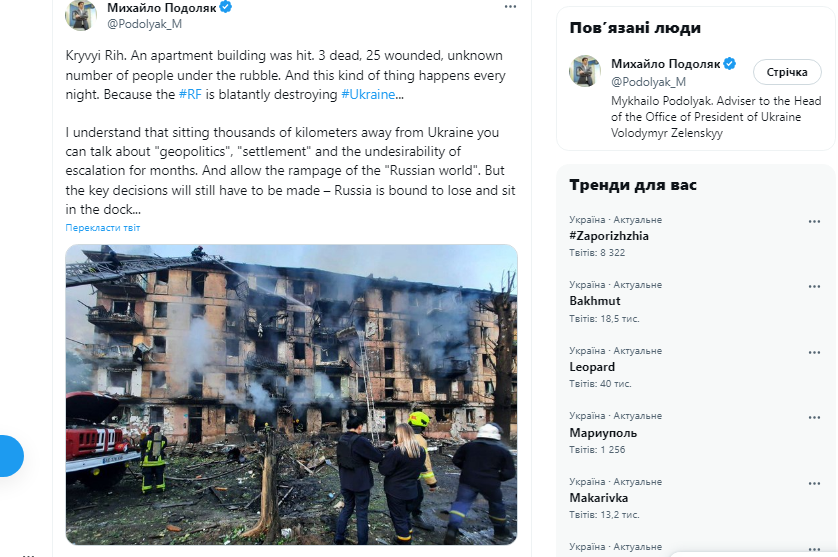Open more options for Makarivka trend

tap(814, 483)
